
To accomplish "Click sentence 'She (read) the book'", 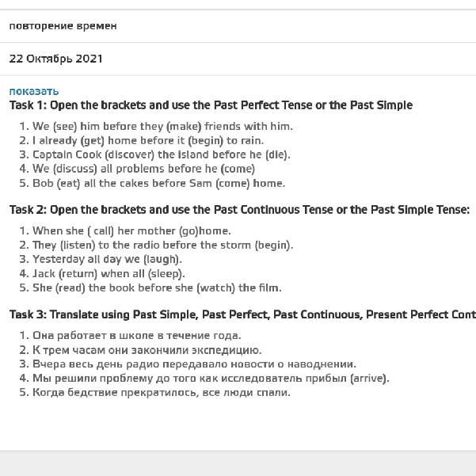I will (x=157, y=288).
